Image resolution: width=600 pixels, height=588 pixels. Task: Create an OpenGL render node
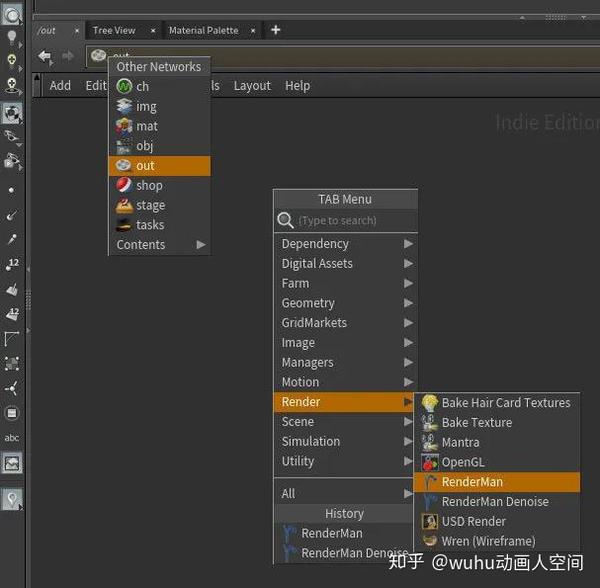click(497, 462)
